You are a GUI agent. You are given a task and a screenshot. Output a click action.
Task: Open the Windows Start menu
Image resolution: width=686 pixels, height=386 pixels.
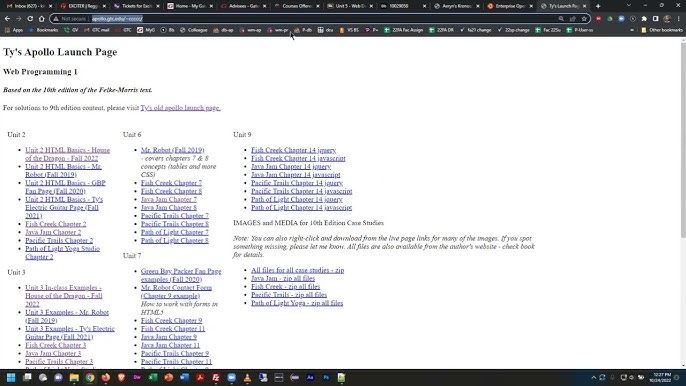point(11,377)
